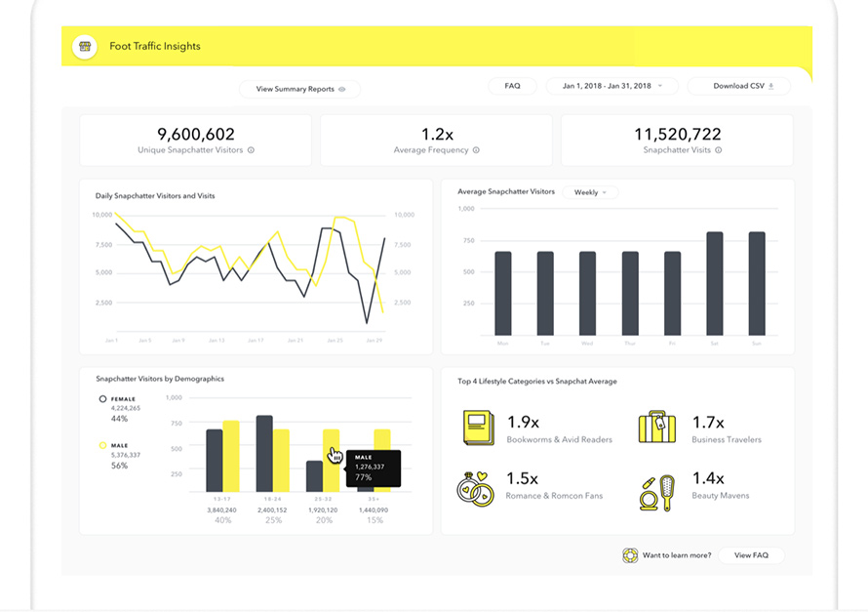Viewport: 868px width, 612px height.
Task: Select the Monday bar in weekly chart
Action: 502,294
